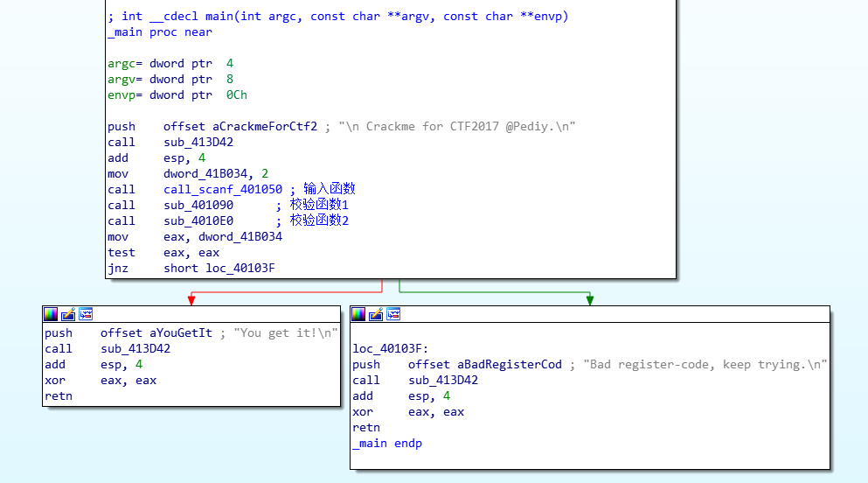
Task: Click xor eax, eax in loc_40103F node
Action: point(408,411)
